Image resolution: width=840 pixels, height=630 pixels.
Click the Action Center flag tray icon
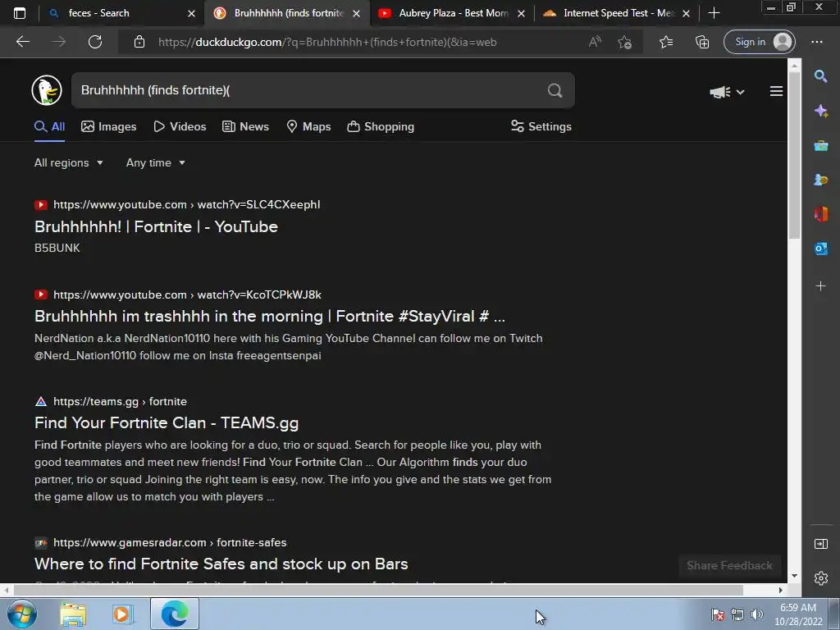717,614
